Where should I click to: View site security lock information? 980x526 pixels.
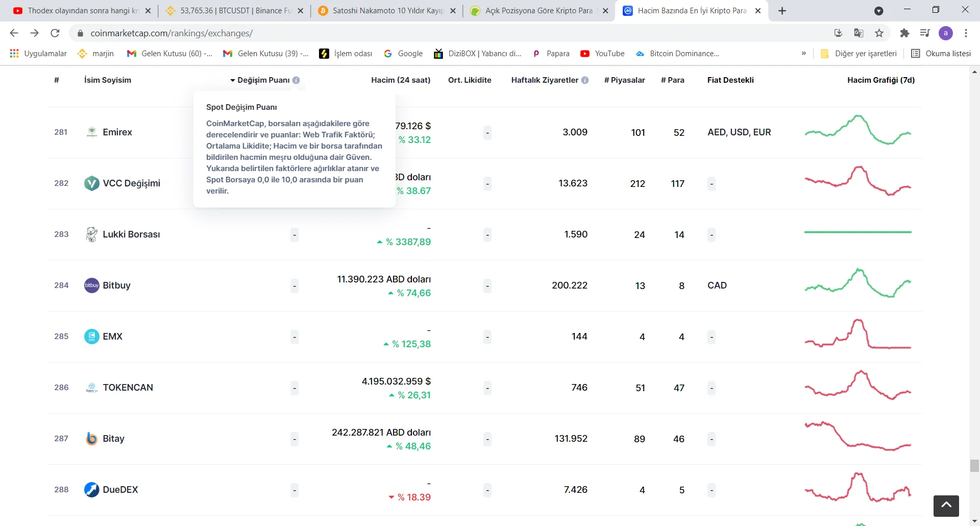tap(80, 33)
